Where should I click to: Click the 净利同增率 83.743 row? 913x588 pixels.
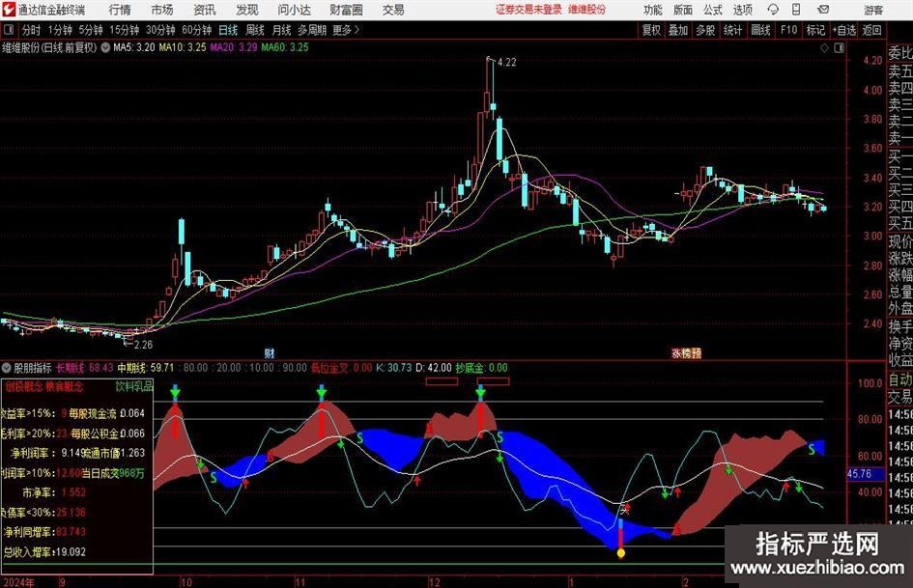[x=44, y=532]
